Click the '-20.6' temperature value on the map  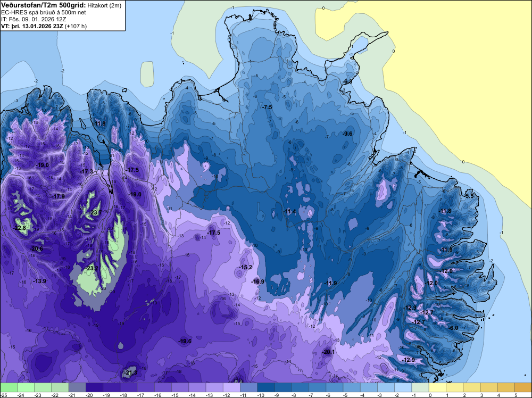tap(36, 248)
